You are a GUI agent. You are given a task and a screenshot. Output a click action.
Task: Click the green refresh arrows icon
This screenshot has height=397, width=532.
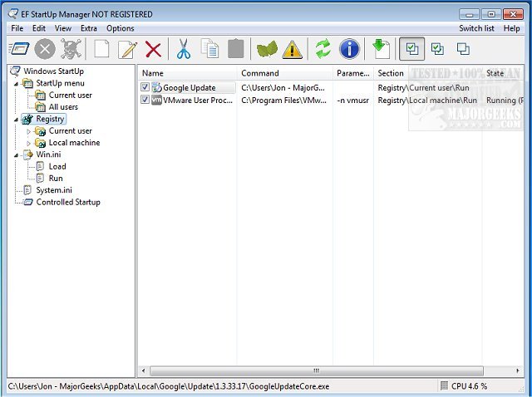click(322, 49)
